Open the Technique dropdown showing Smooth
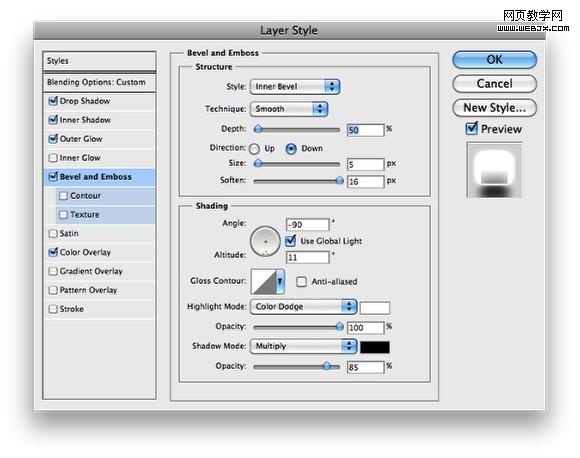This screenshot has width=580, height=458. click(289, 109)
